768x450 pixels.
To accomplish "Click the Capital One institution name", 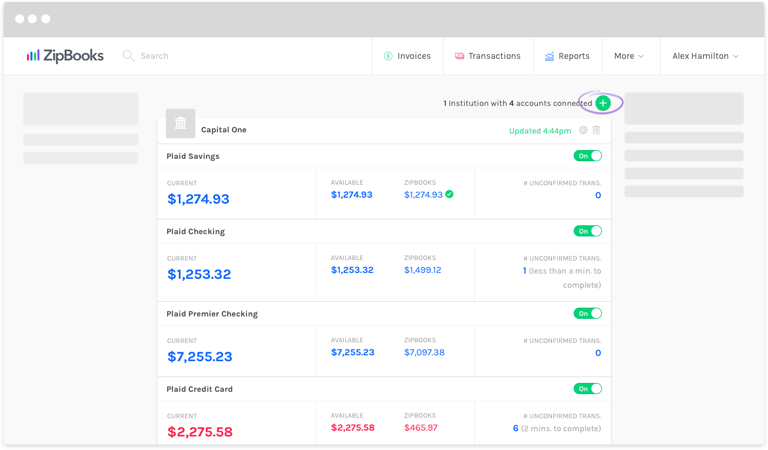I will click(224, 130).
